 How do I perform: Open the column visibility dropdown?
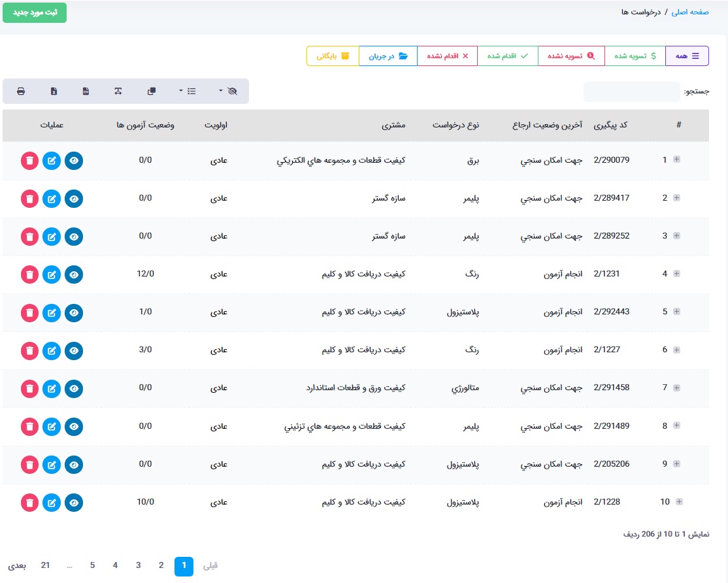228,92
